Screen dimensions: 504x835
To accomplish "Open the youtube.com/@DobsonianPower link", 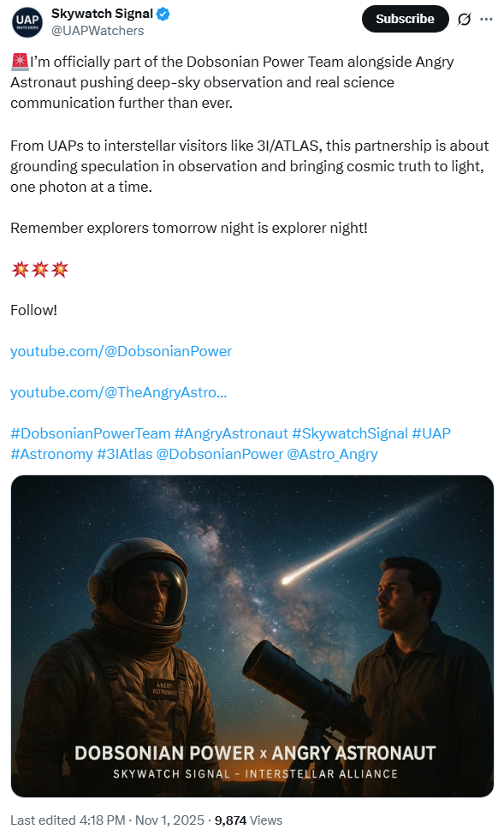I will tap(122, 351).
